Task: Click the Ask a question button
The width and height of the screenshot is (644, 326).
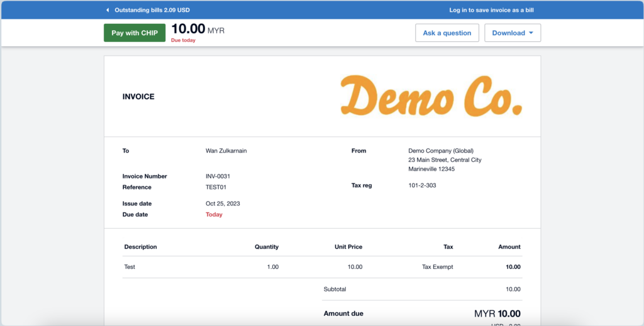Action: pyautogui.click(x=447, y=33)
